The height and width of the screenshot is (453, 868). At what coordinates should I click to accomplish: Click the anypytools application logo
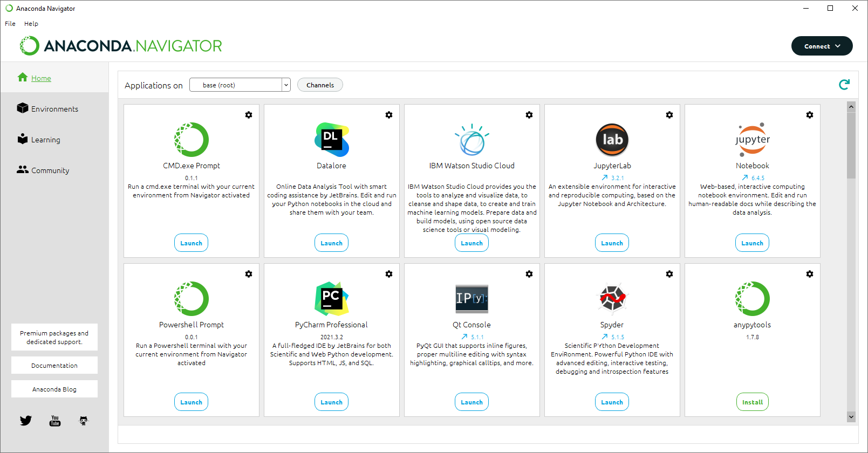(753, 299)
